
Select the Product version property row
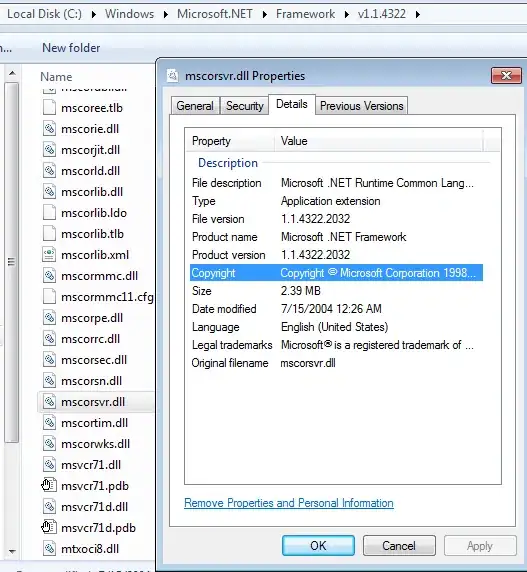[336, 255]
